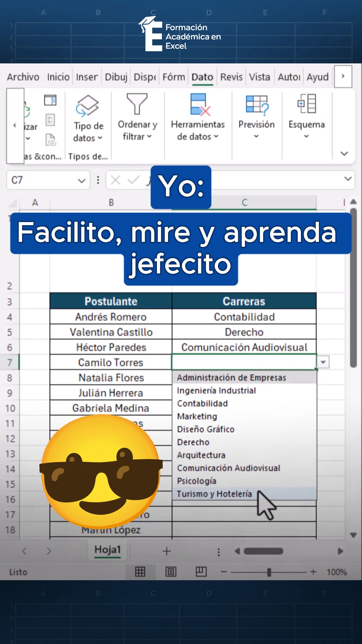The width and height of the screenshot is (362, 644).
Task: Switch to Page Break Preview icon
Action: click(201, 572)
